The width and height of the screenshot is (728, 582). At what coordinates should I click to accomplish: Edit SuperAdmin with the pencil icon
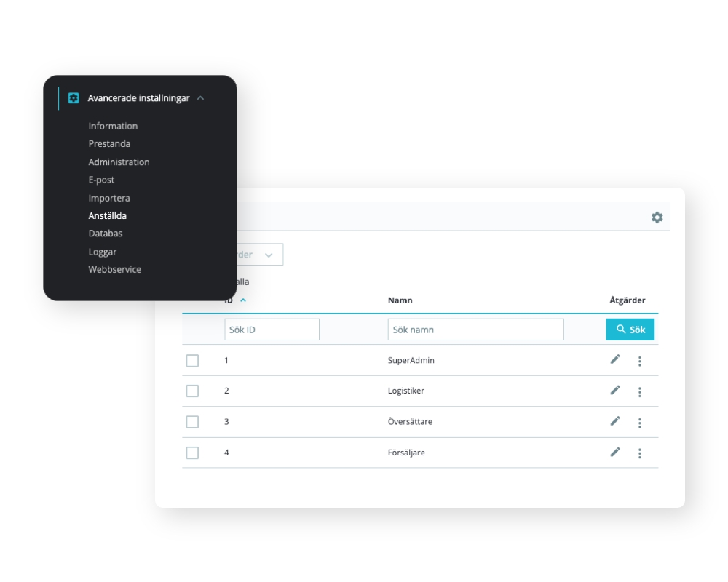click(x=615, y=359)
